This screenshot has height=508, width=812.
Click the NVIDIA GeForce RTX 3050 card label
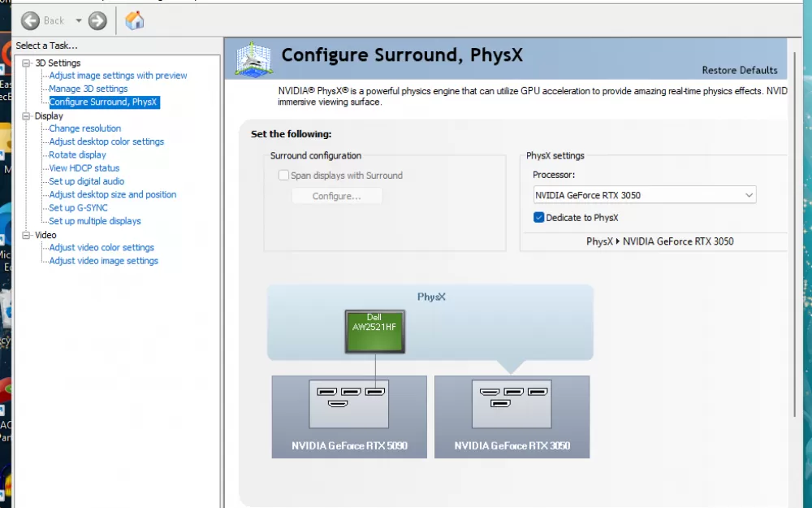coord(512,445)
